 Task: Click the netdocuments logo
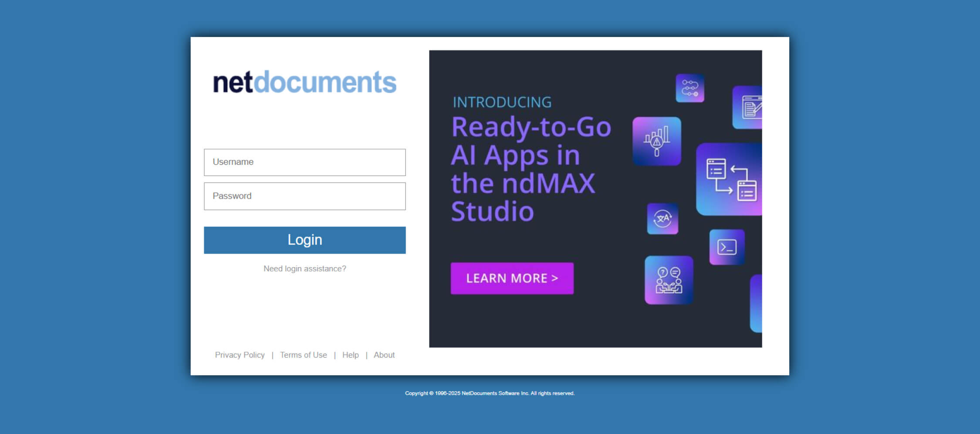pyautogui.click(x=304, y=83)
